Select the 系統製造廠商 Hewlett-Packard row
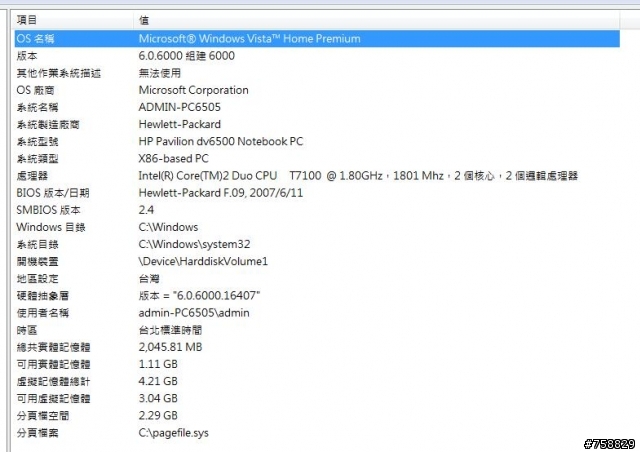 pos(317,125)
